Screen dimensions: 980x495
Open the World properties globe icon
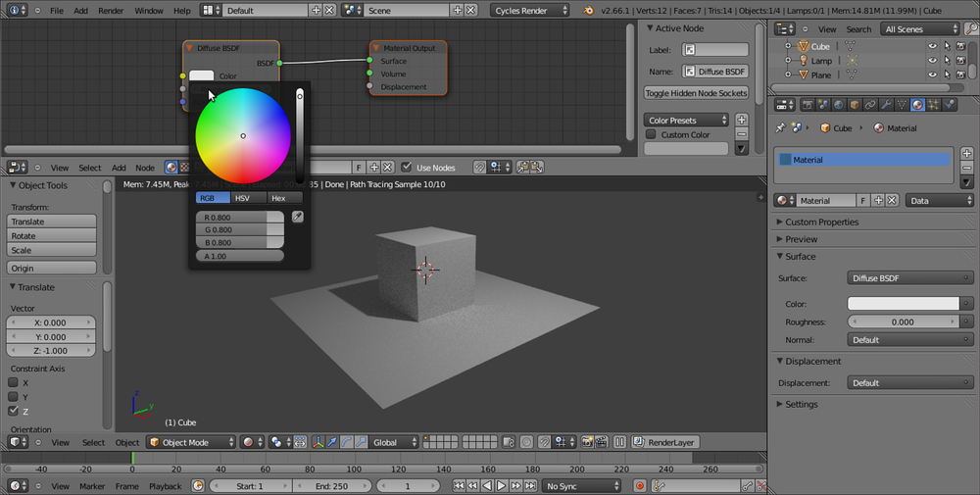[839, 105]
